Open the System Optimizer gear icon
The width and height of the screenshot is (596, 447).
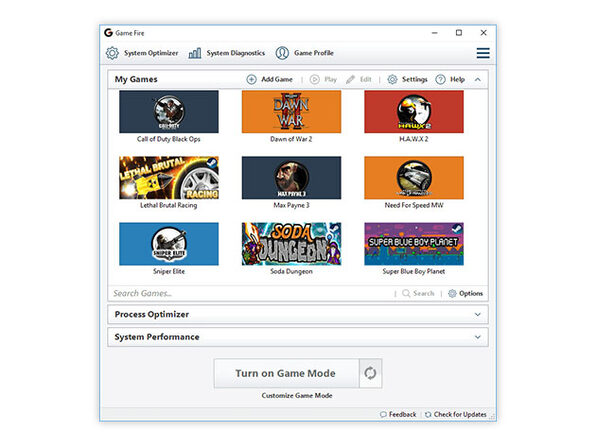tap(112, 53)
